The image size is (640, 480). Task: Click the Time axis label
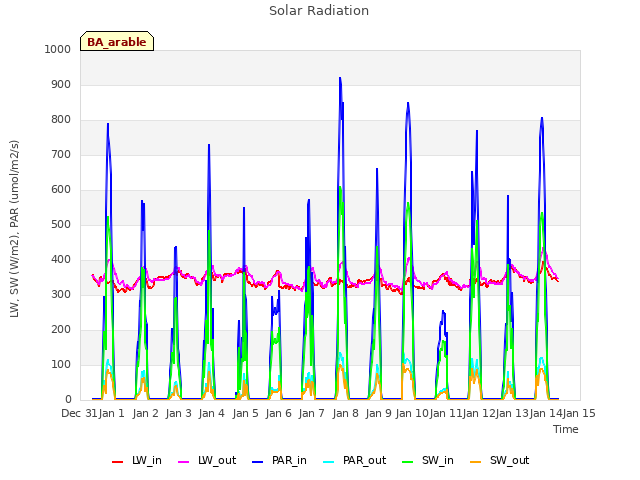click(566, 429)
